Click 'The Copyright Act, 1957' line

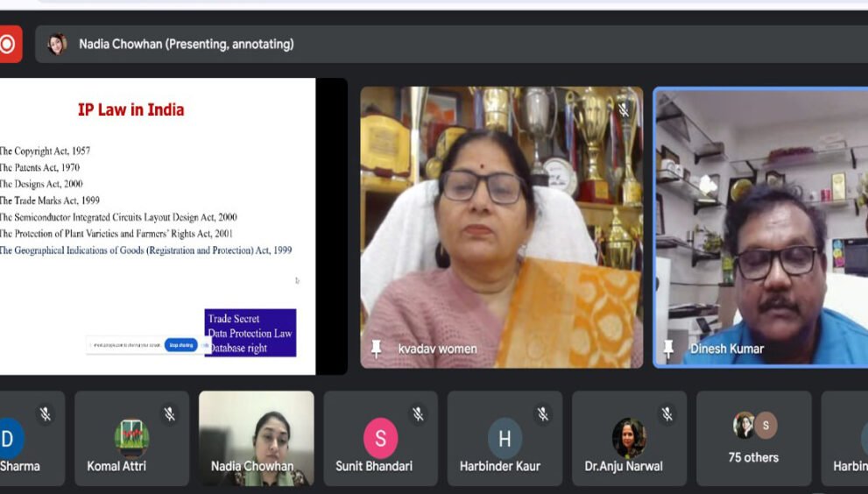(x=45, y=151)
